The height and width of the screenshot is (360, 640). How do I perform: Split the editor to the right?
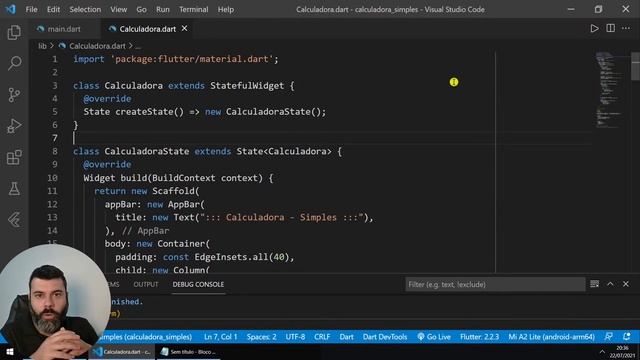(611, 29)
